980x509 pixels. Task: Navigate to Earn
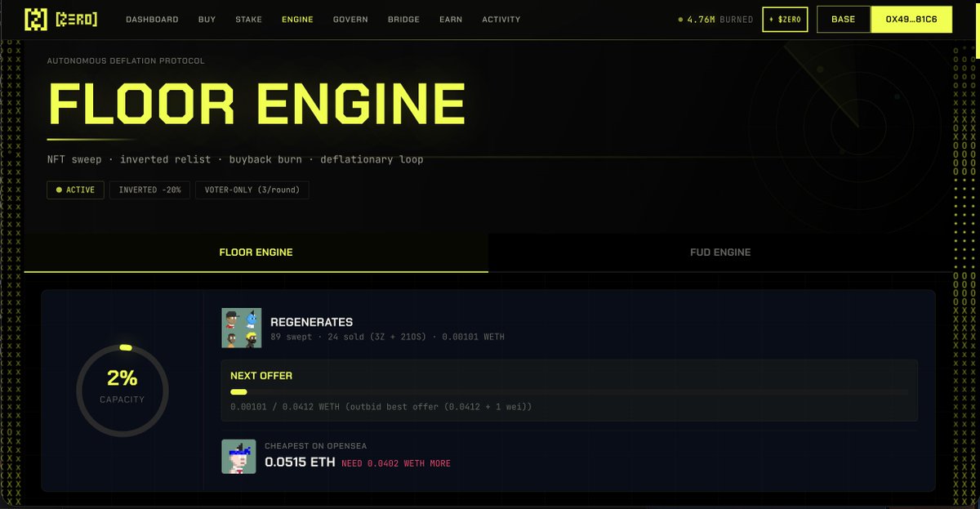pos(452,20)
